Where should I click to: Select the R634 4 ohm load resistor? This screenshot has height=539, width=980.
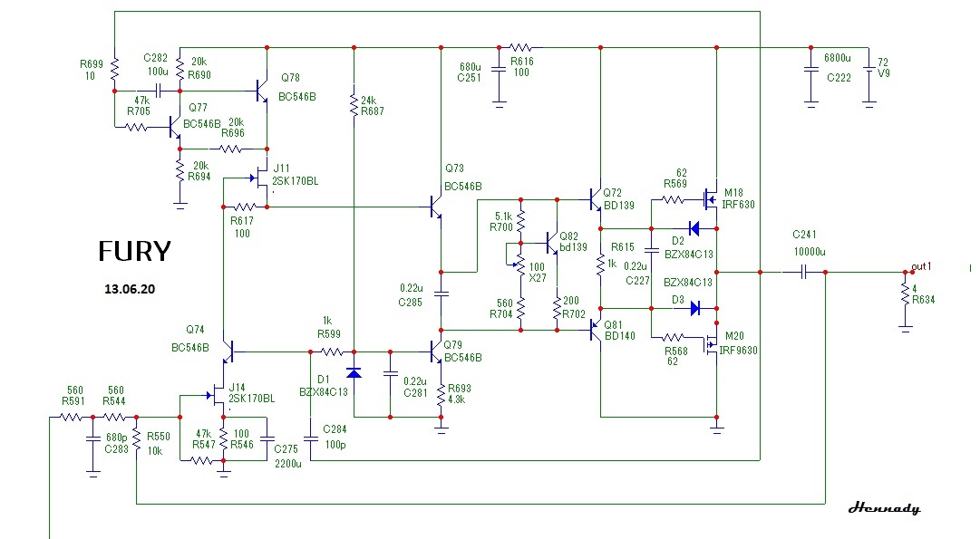pyautogui.click(x=905, y=294)
